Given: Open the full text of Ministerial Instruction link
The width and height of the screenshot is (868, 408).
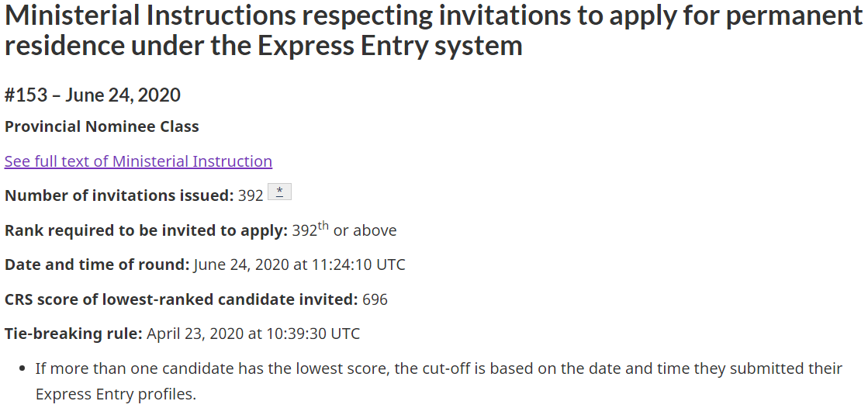Looking at the screenshot, I should coord(138,161).
